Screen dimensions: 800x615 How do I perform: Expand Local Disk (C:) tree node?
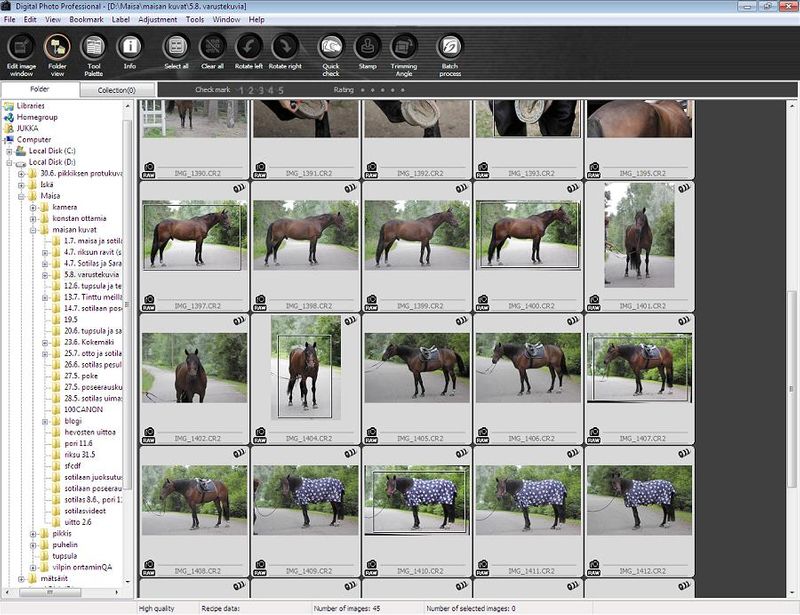(x=9, y=152)
